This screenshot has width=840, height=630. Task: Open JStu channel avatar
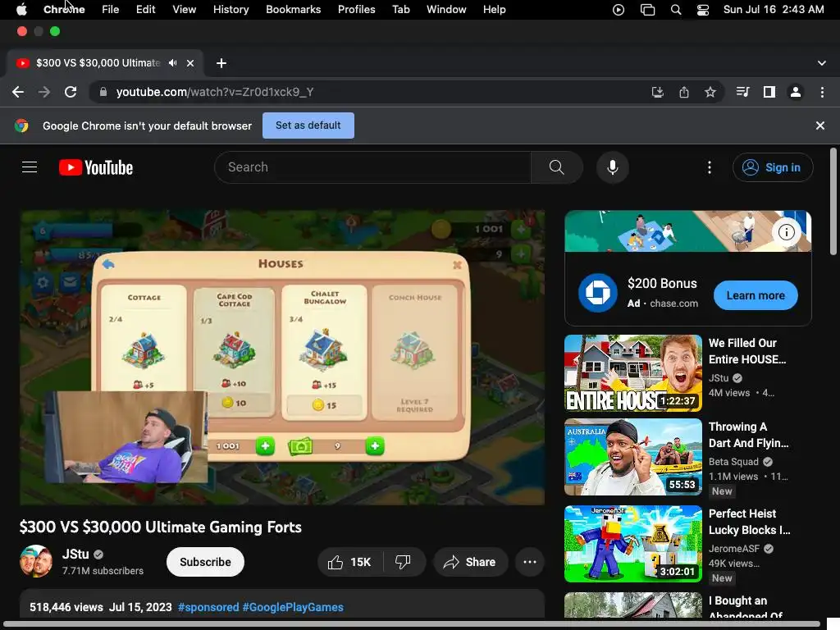pyautogui.click(x=36, y=561)
